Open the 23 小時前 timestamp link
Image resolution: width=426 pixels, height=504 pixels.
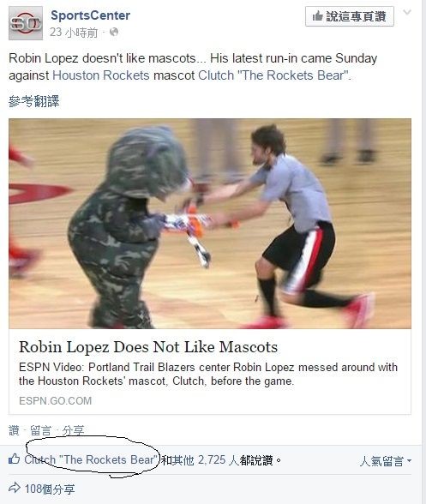click(74, 33)
